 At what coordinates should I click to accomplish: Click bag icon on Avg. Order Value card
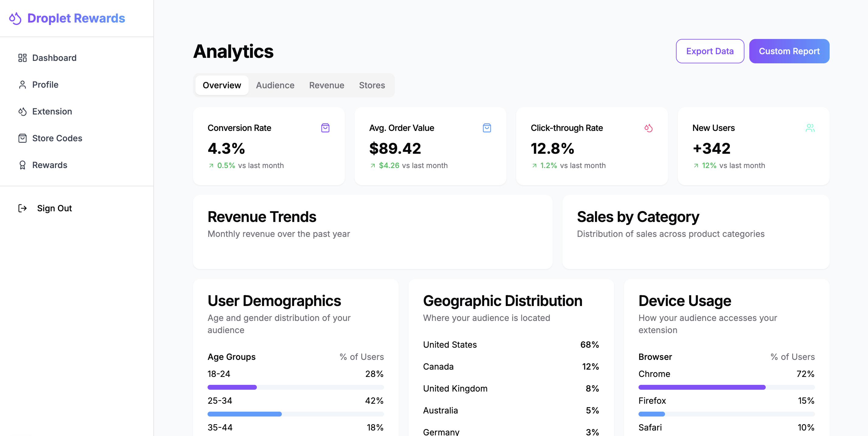[x=487, y=128]
